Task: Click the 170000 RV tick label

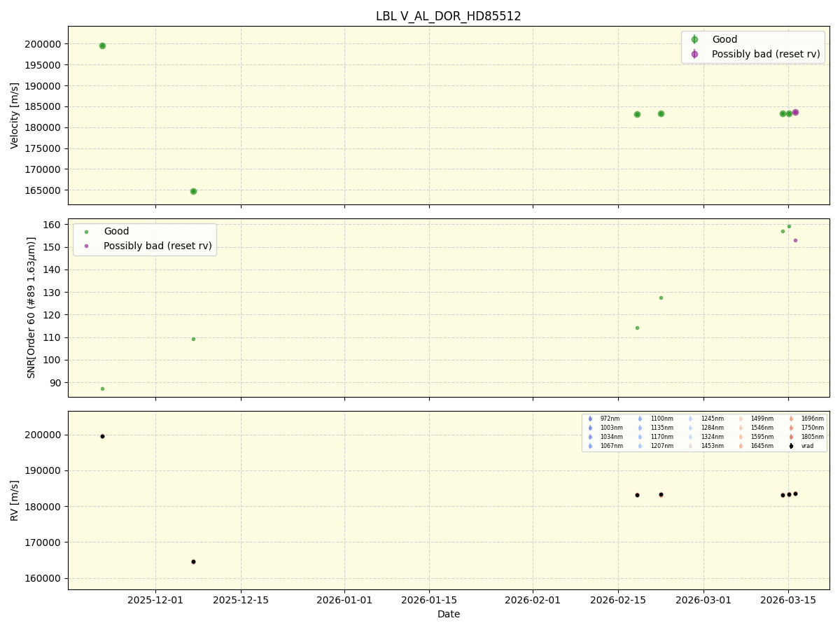Action: [x=44, y=542]
